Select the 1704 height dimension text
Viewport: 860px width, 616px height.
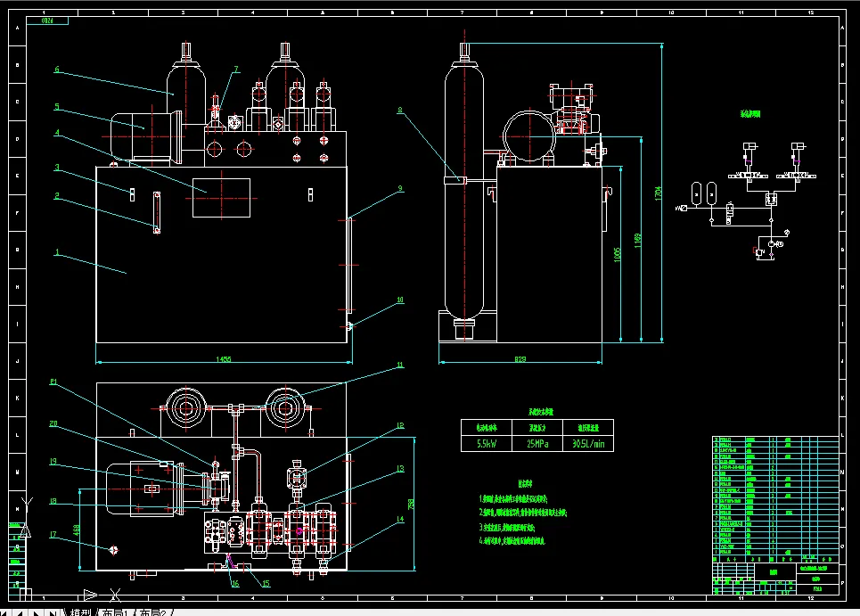[x=659, y=193]
